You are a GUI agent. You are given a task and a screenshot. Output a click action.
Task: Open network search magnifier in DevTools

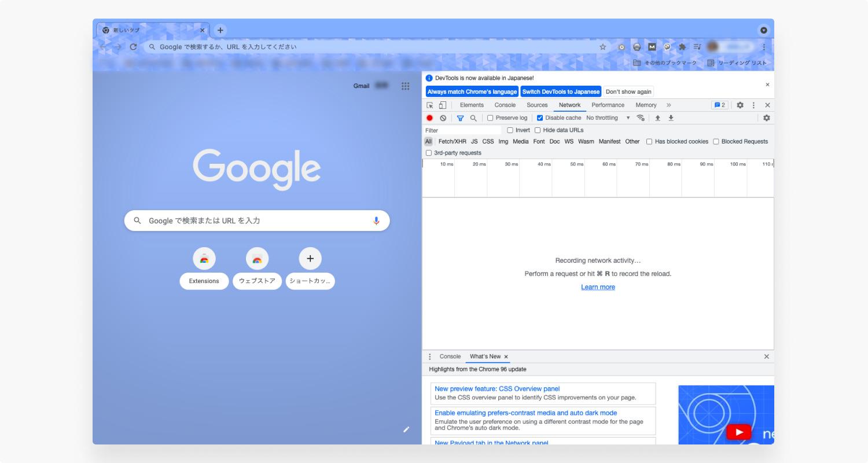pyautogui.click(x=473, y=118)
